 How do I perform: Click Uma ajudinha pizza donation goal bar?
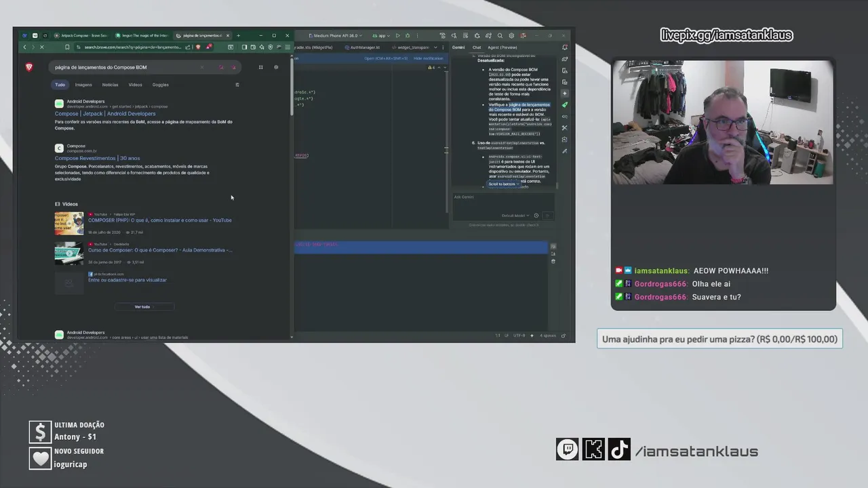pos(719,339)
